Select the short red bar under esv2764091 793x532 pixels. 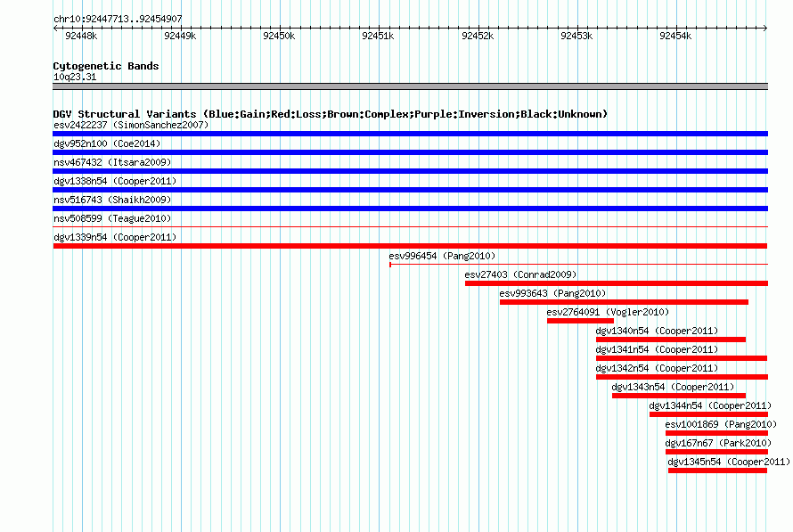[580, 321]
